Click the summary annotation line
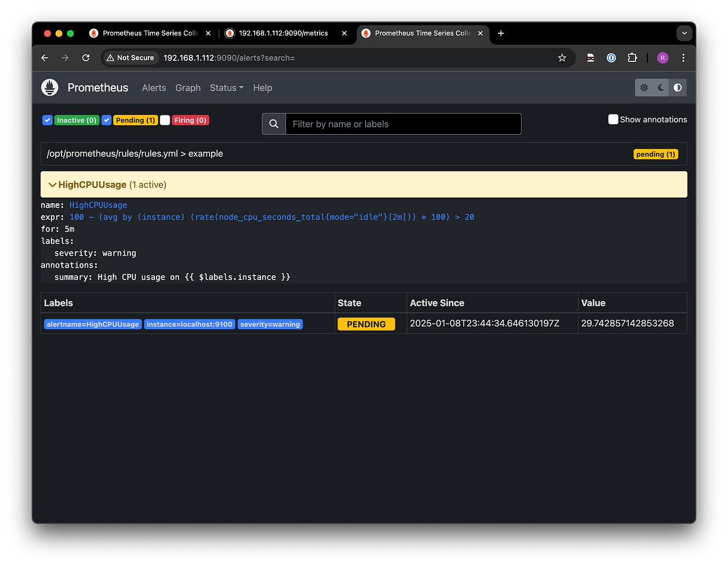 [172, 277]
